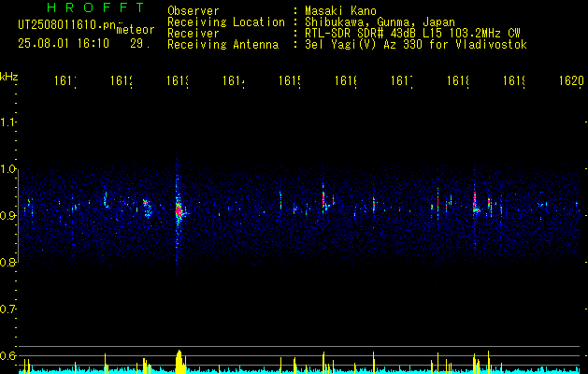Click the 0.6 frequency axis label
The image size is (588, 374).
click(x=7, y=355)
